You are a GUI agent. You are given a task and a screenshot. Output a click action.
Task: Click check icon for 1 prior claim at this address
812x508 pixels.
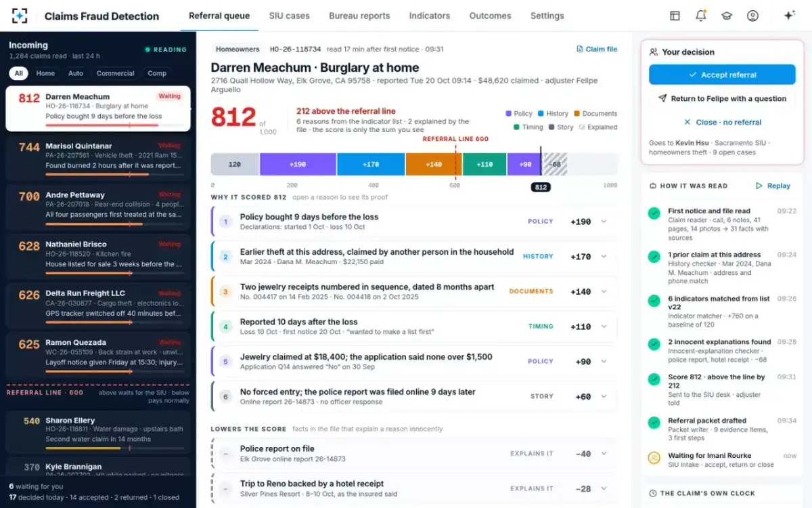click(654, 257)
